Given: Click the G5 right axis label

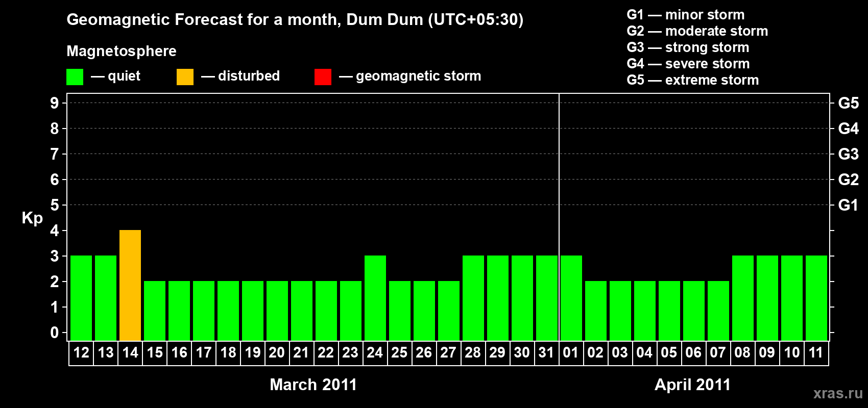Looking at the screenshot, I should point(848,103).
